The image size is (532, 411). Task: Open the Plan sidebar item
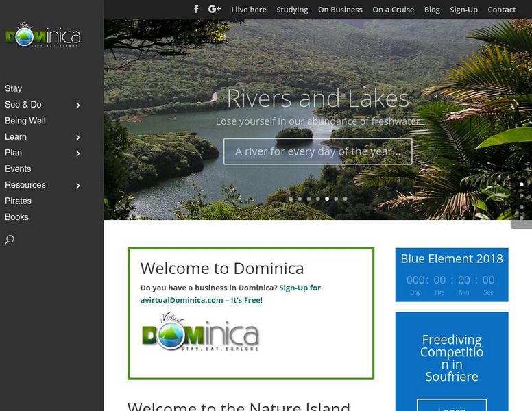click(13, 153)
